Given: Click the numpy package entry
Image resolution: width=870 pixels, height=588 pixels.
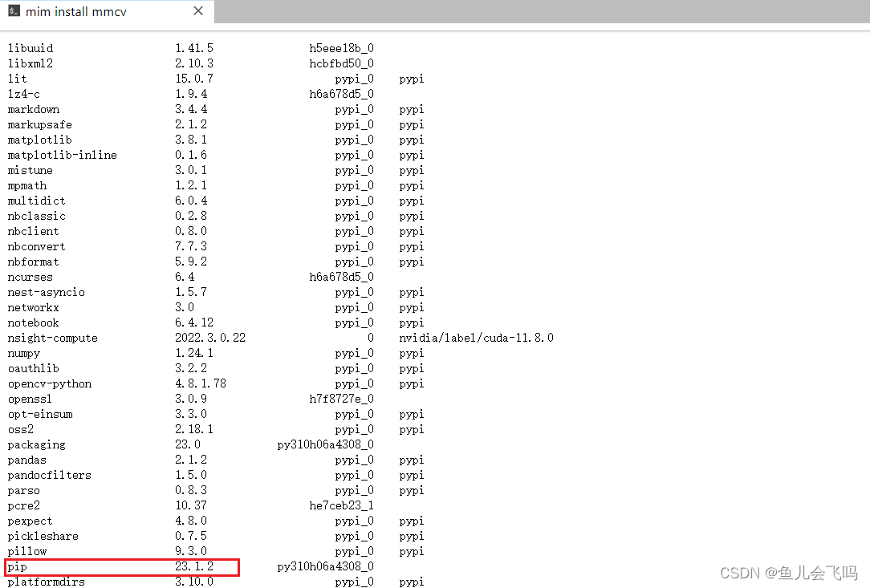Looking at the screenshot, I should tap(24, 353).
